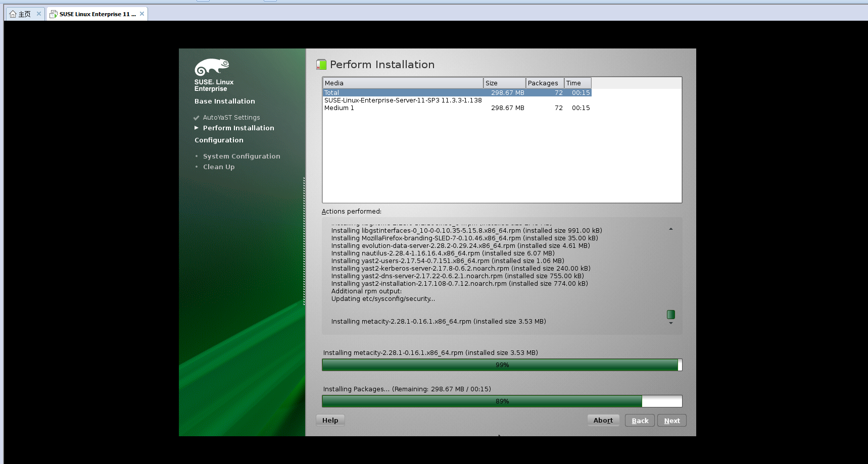Click the Perform Installation title icon

coord(321,65)
